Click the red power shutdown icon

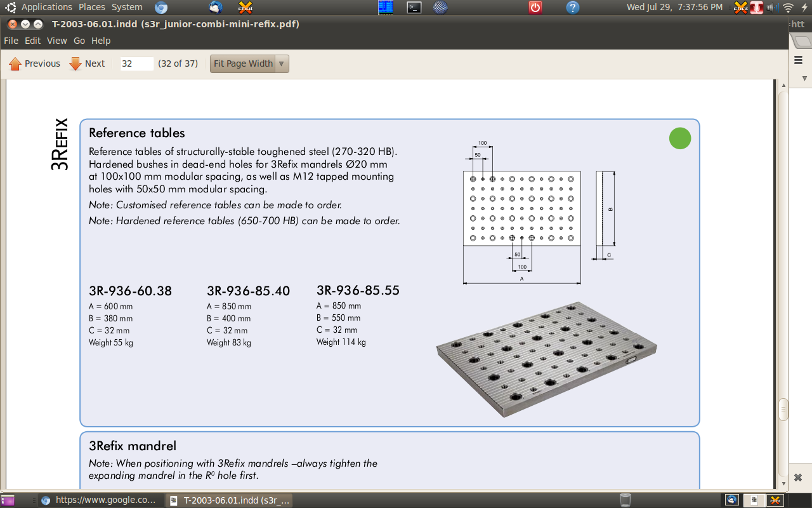535,8
